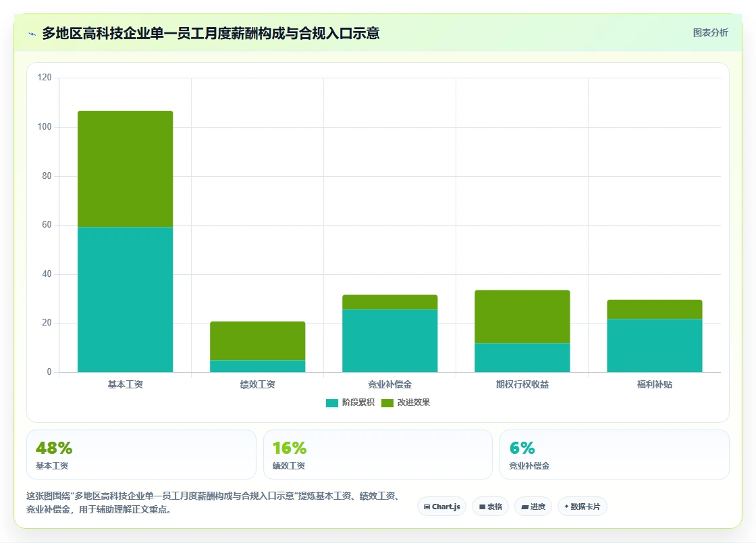Click the teal segment of the 绩效工资 bar
Viewport: 756px width, 543px height.
coord(257,366)
